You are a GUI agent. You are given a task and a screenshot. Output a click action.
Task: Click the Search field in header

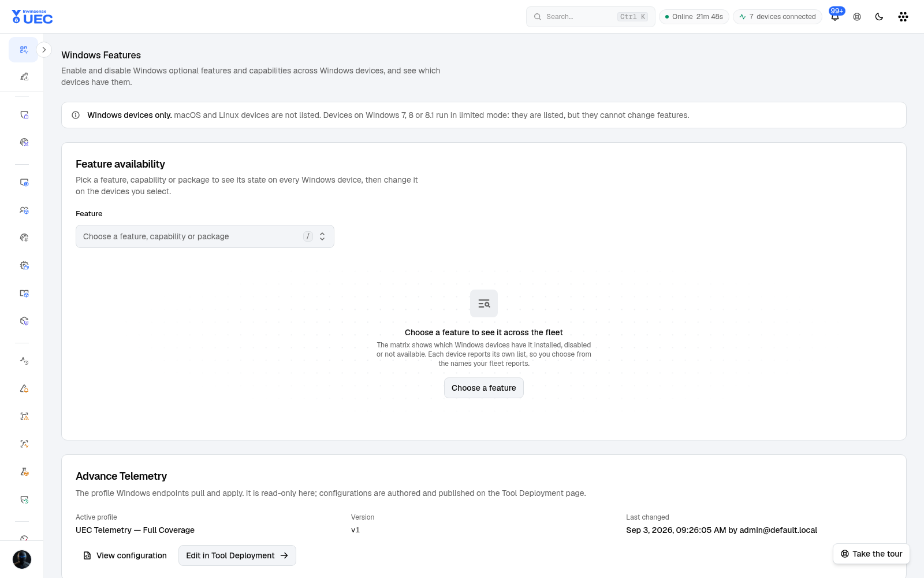click(590, 17)
